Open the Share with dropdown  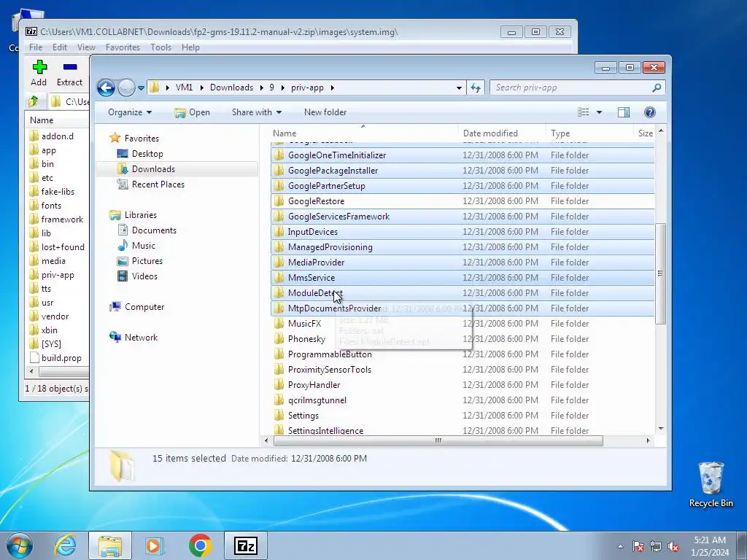point(257,112)
